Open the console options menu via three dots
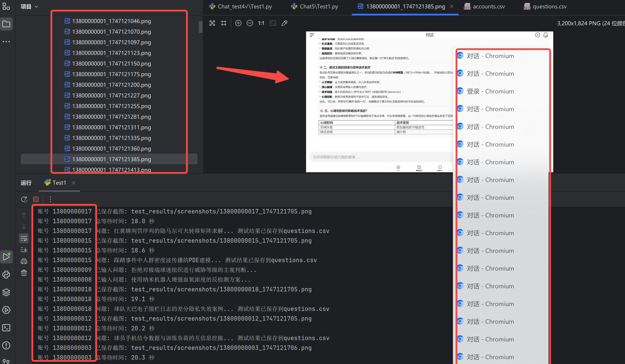This screenshot has width=625, height=364. (50, 199)
